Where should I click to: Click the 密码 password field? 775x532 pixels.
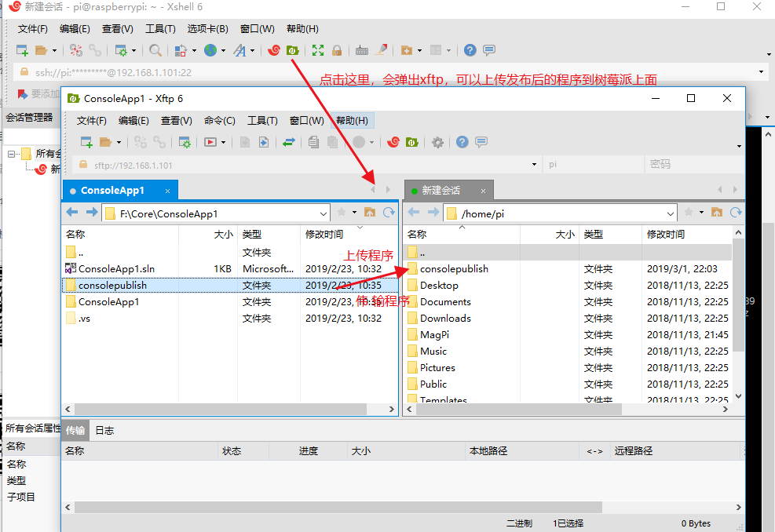[693, 165]
